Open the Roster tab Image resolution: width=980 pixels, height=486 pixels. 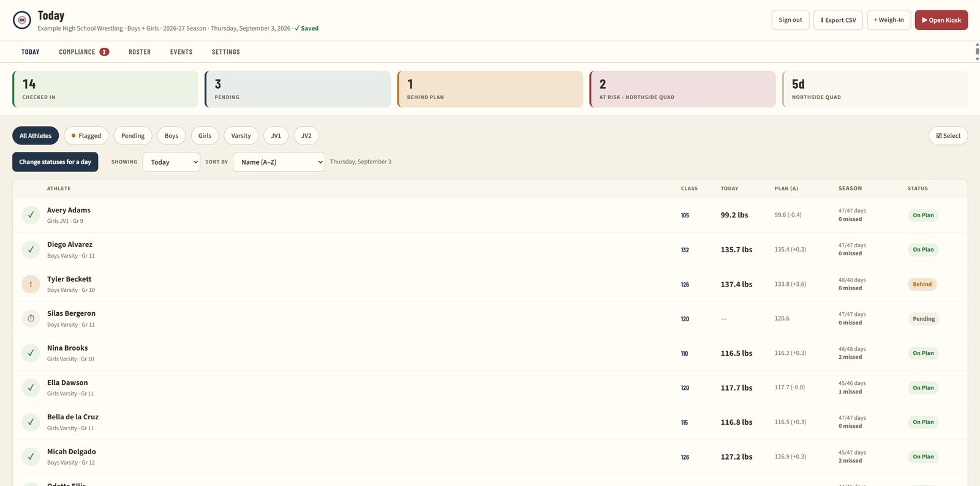(140, 52)
